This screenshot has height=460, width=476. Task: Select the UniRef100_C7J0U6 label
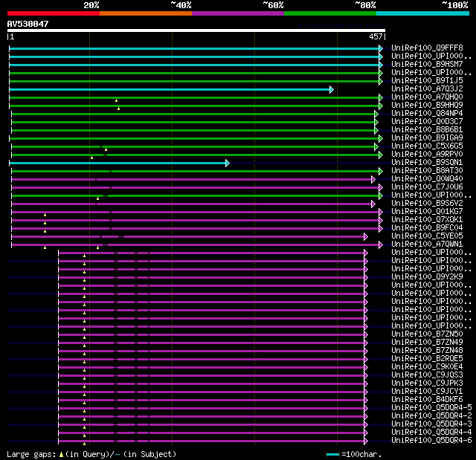click(427, 187)
